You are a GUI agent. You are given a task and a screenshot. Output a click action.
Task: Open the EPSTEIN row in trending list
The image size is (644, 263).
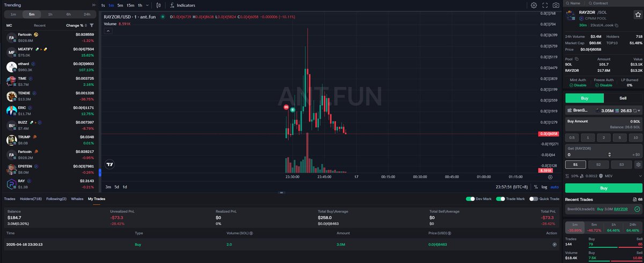point(50,169)
